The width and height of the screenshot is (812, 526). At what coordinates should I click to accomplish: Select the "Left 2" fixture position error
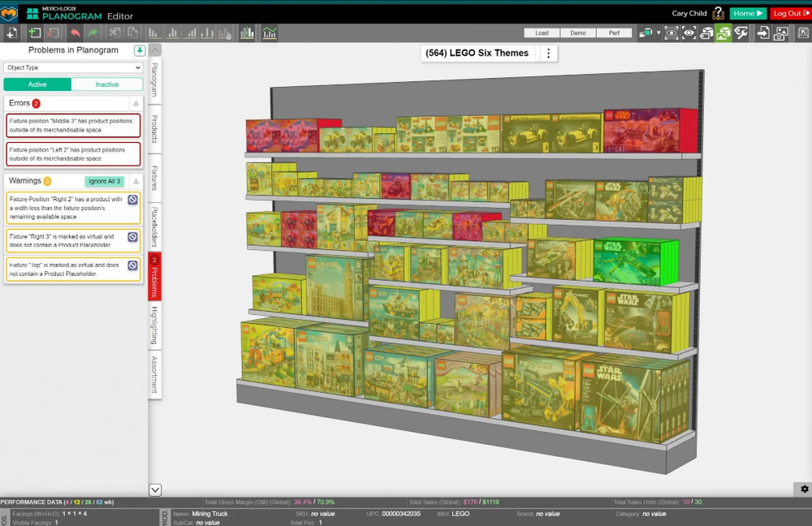[73, 154]
